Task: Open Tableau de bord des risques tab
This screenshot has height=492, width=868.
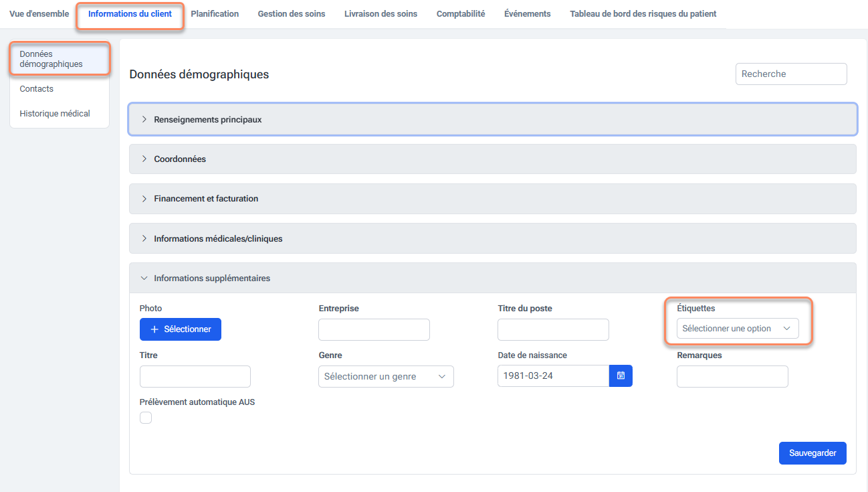Action: click(x=643, y=14)
